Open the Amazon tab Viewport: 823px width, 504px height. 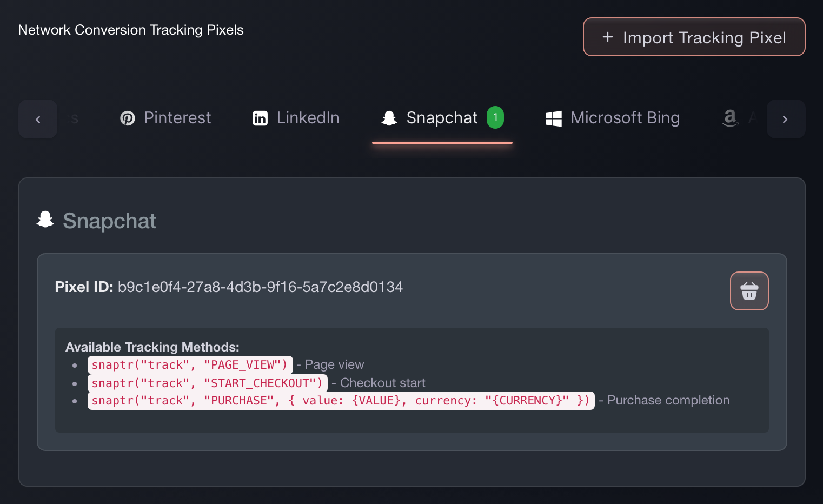[738, 118]
